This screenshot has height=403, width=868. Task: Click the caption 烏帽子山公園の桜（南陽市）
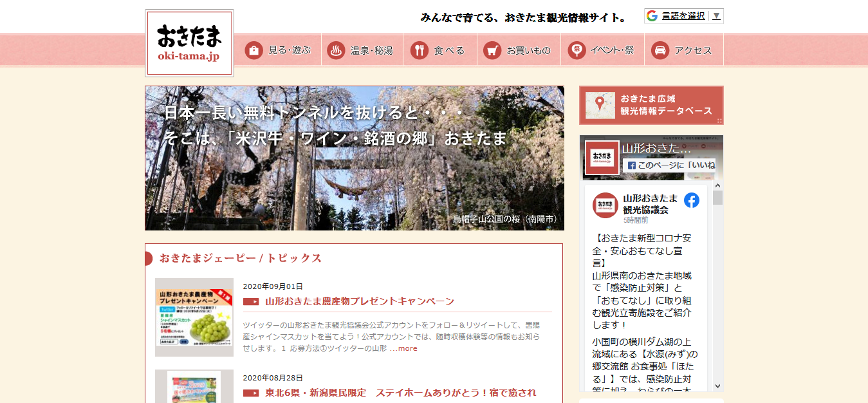(x=505, y=219)
